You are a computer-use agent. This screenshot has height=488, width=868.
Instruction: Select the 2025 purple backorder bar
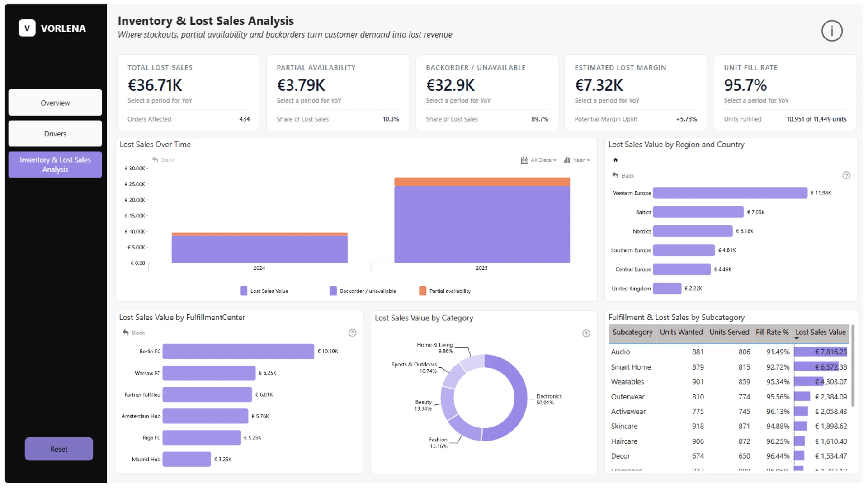[482, 224]
